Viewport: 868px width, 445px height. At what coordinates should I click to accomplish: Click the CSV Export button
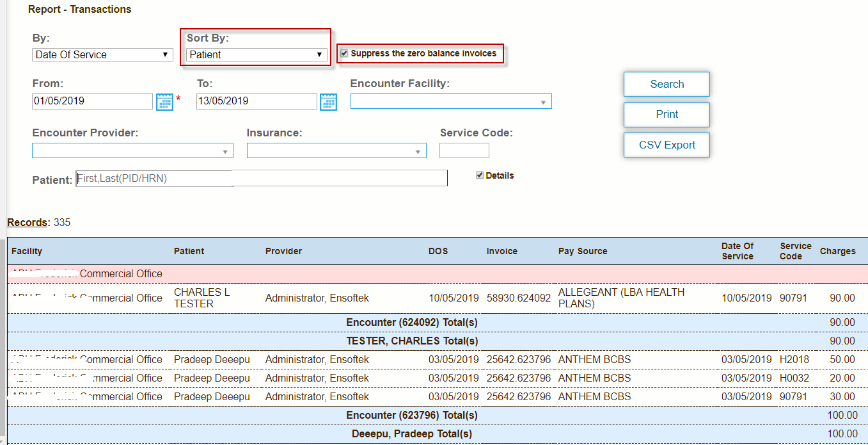(667, 145)
